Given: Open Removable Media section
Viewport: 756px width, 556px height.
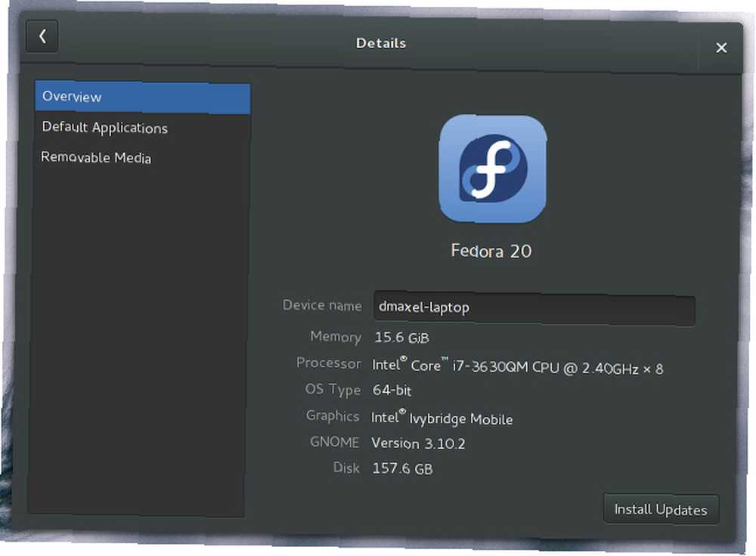Looking at the screenshot, I should click(96, 157).
